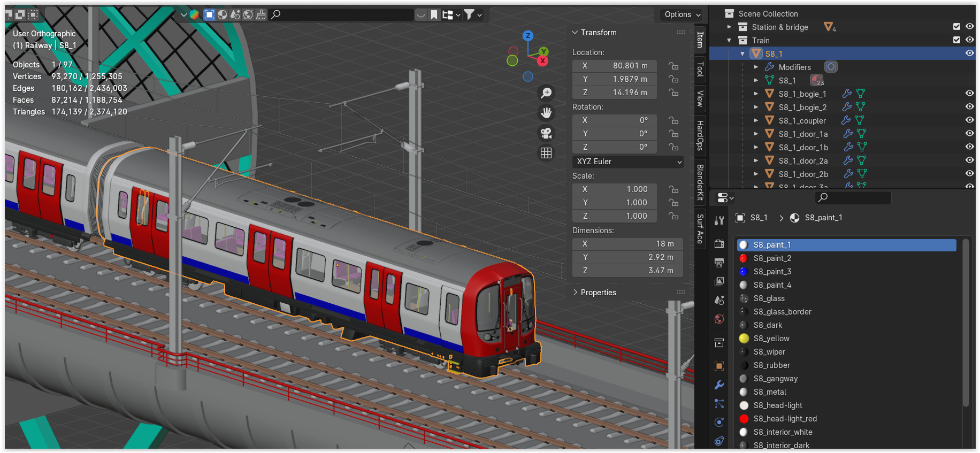Click the Dimensions X field
Image resolution: width=980 pixels, height=453 pixels.
coord(627,244)
